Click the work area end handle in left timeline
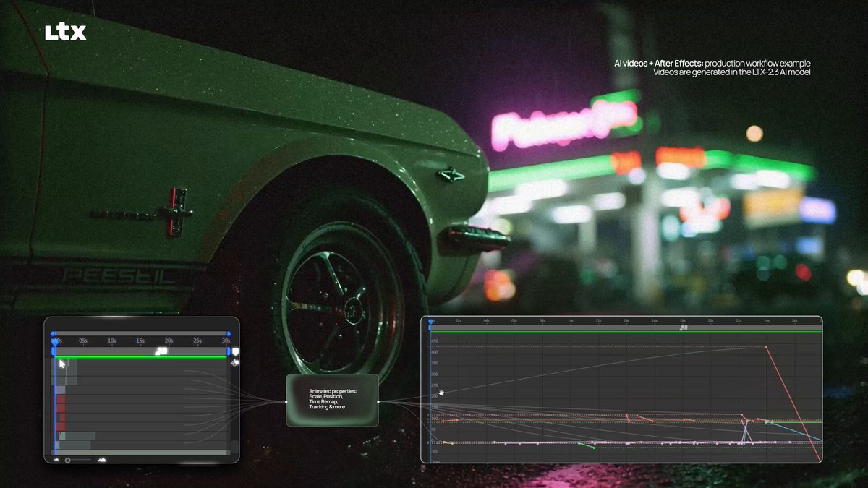This screenshot has height=488, width=868. (229, 351)
